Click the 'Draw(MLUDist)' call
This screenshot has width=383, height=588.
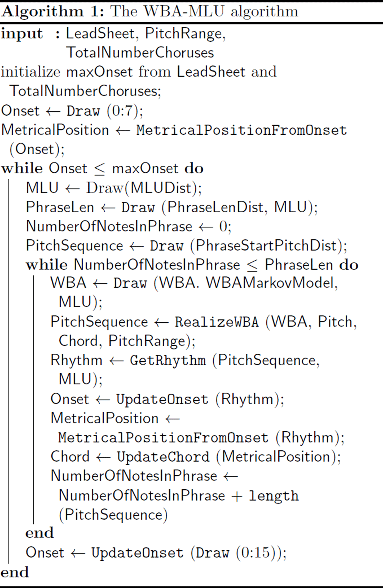coord(144,188)
